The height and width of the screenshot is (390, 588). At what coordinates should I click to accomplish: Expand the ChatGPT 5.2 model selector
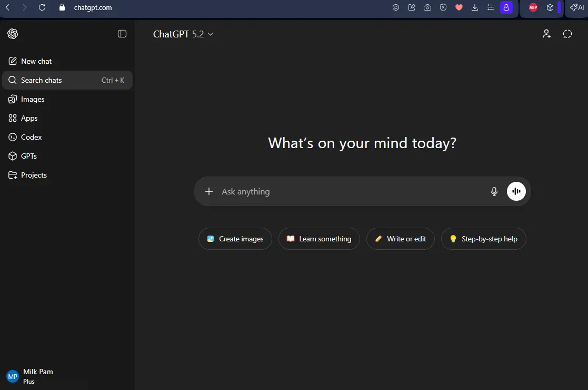coord(183,34)
